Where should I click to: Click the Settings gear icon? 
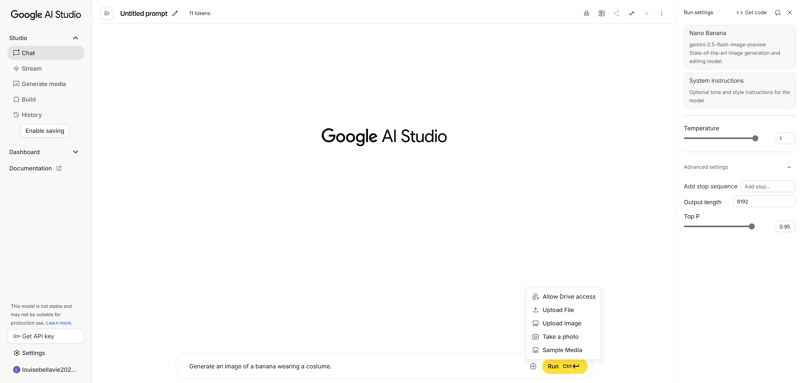[17, 353]
